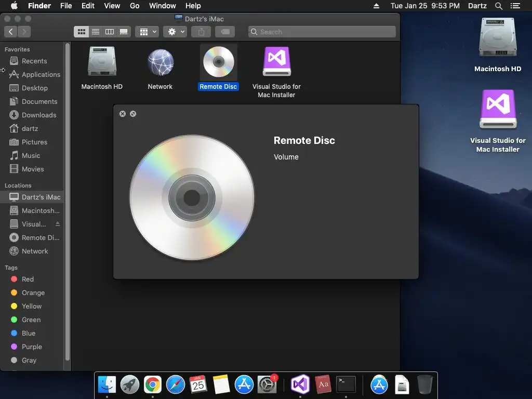Close the Remote Disc Quick Look preview

[x=123, y=114]
